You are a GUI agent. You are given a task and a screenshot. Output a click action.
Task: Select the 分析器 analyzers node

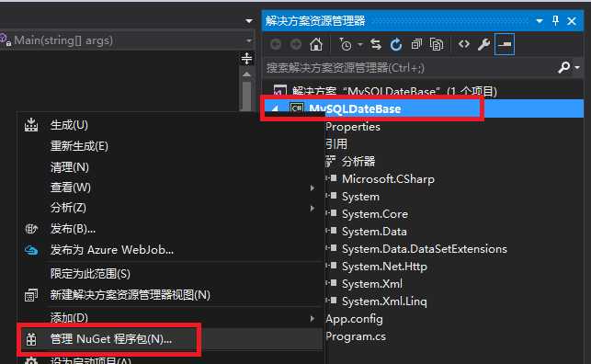click(x=358, y=162)
